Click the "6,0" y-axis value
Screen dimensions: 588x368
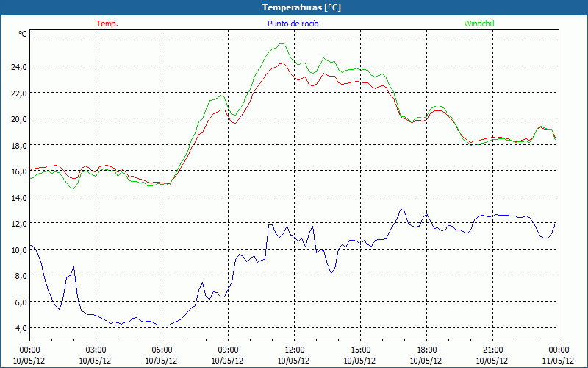point(21,302)
